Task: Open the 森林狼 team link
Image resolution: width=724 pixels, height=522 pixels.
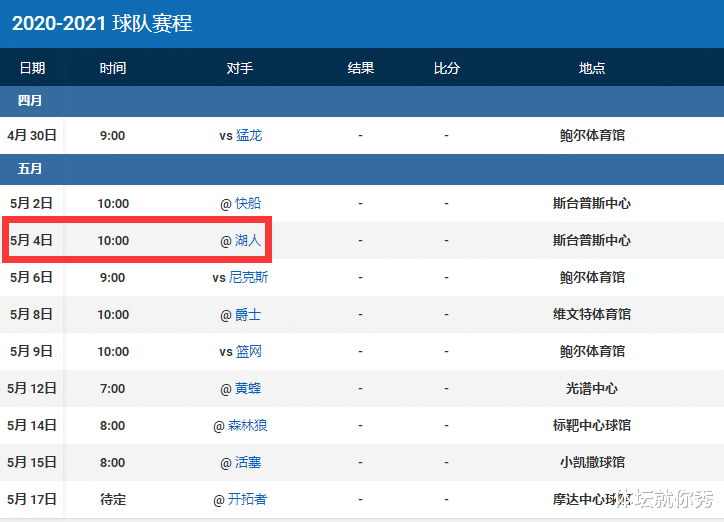Action: tap(247, 425)
